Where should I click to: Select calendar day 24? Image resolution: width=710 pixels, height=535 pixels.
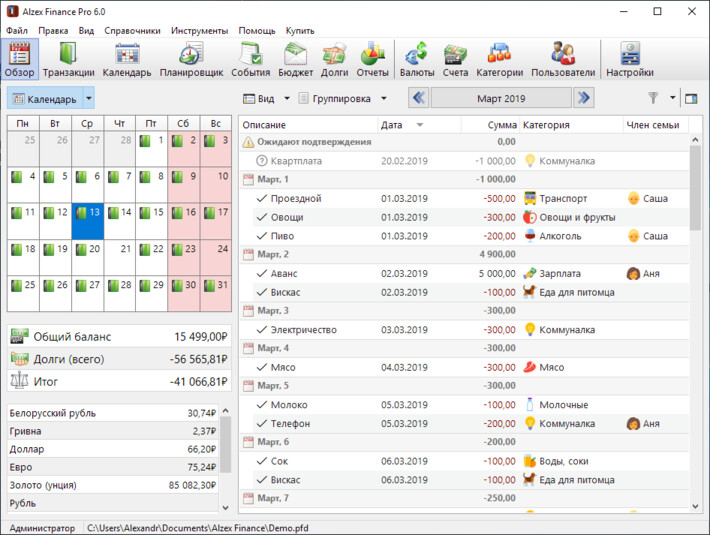216,258
